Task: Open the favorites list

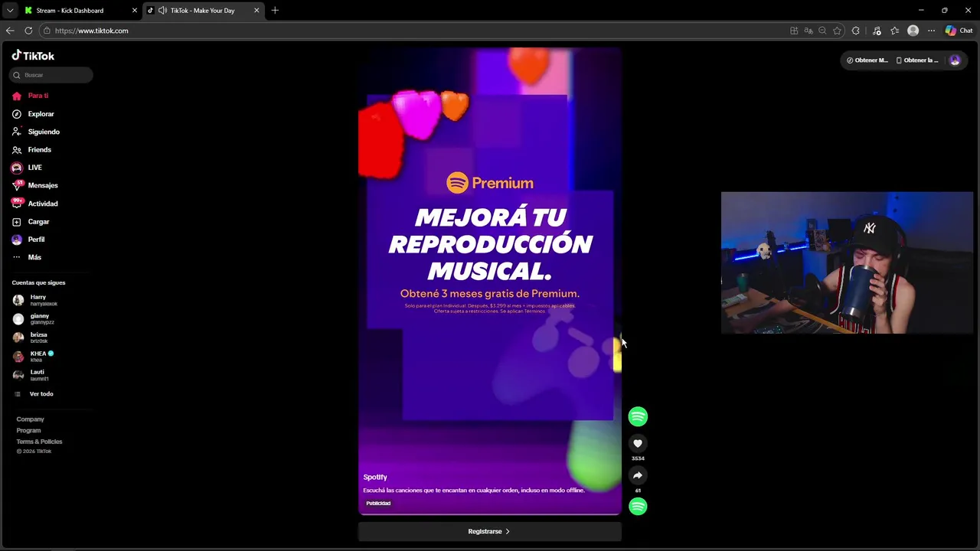Action: pyautogui.click(x=894, y=31)
